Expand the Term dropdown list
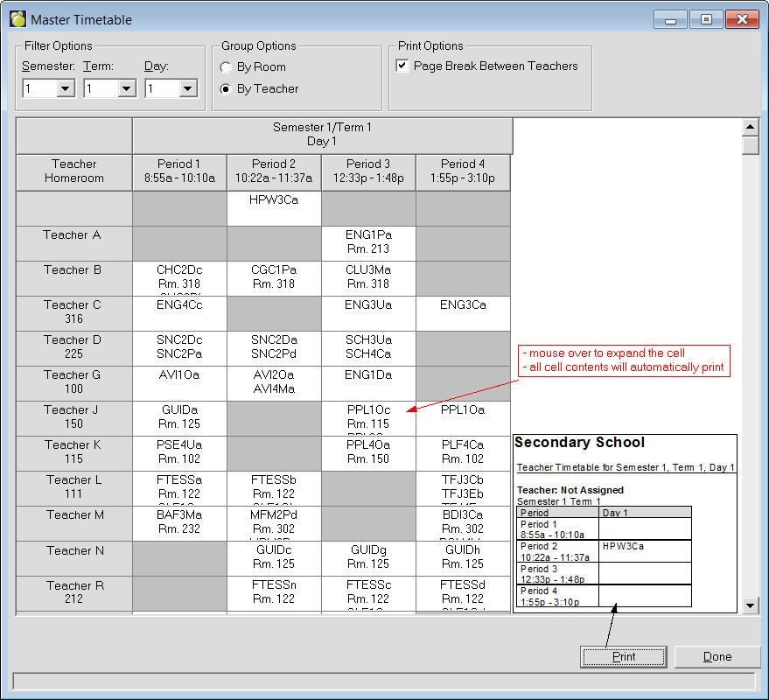This screenshot has width=769, height=700. tap(126, 88)
